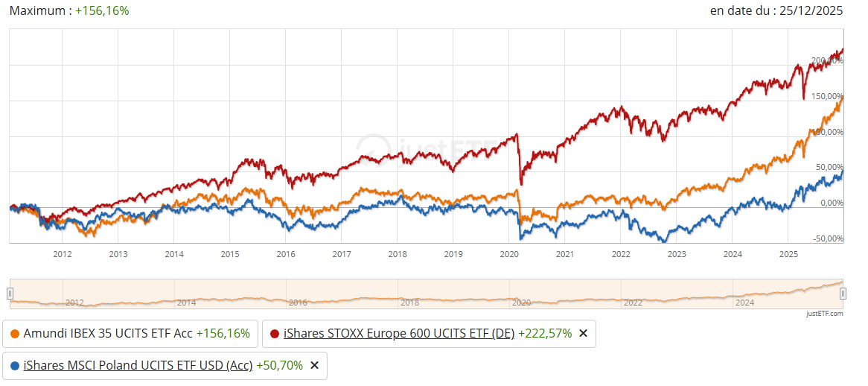The image size is (868, 386).
Task: Click the blue MSCI Poland color dot
Action: 14,365
